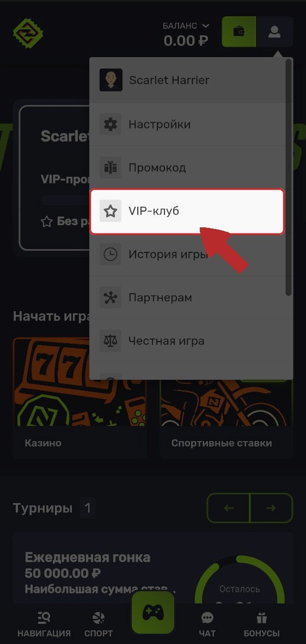Open История игры clock icon
Viewport: 306px width, 644px height.
click(x=110, y=255)
